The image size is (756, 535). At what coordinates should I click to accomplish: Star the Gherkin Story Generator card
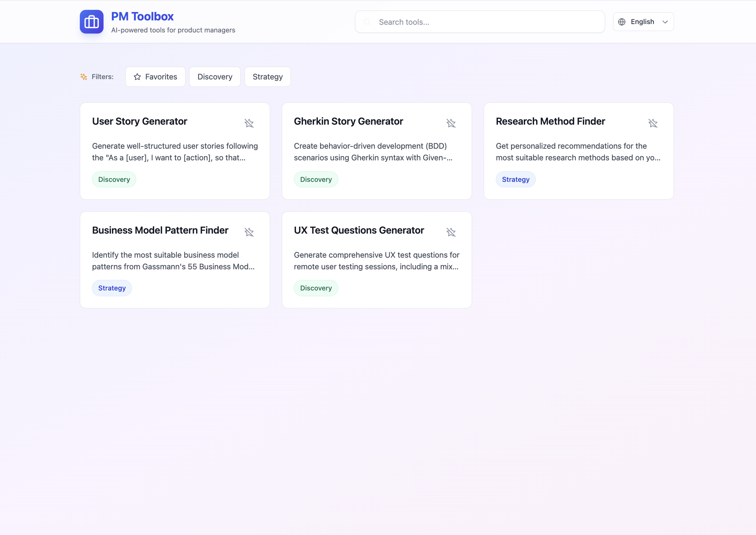tap(451, 123)
